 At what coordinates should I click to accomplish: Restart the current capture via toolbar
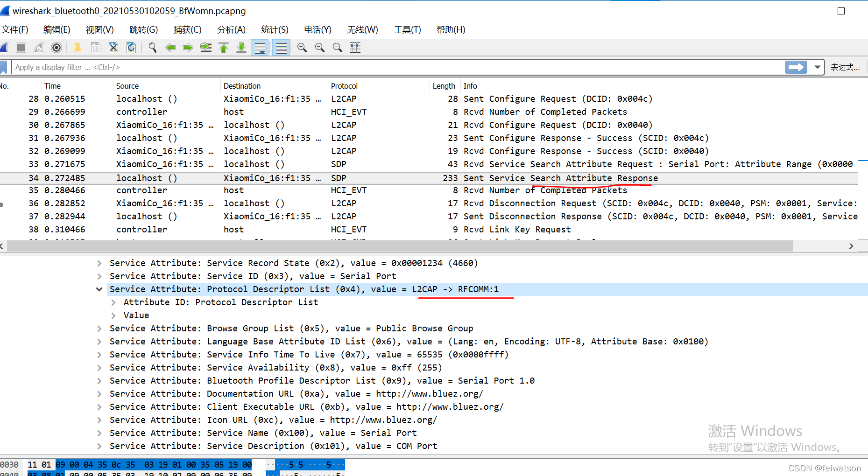(x=39, y=48)
